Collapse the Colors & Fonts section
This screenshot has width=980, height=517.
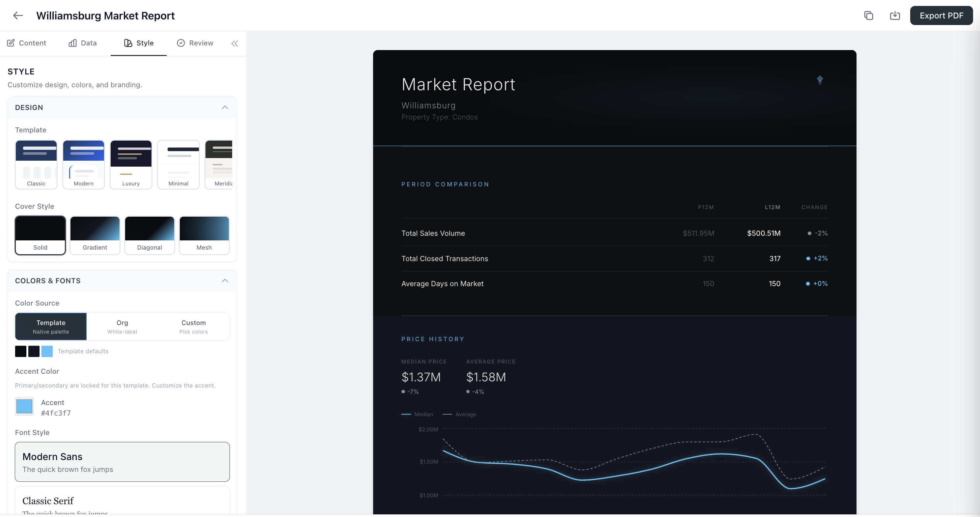tap(225, 281)
